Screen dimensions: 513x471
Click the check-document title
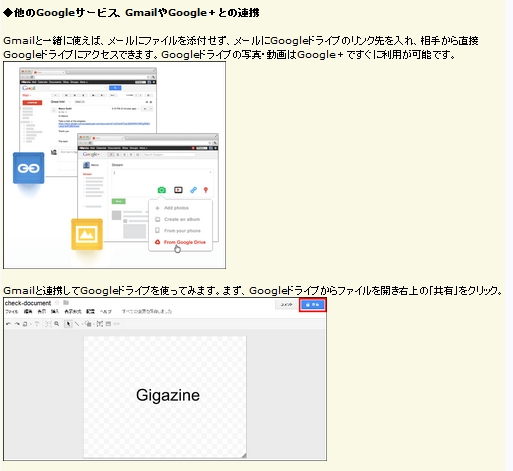28,303
